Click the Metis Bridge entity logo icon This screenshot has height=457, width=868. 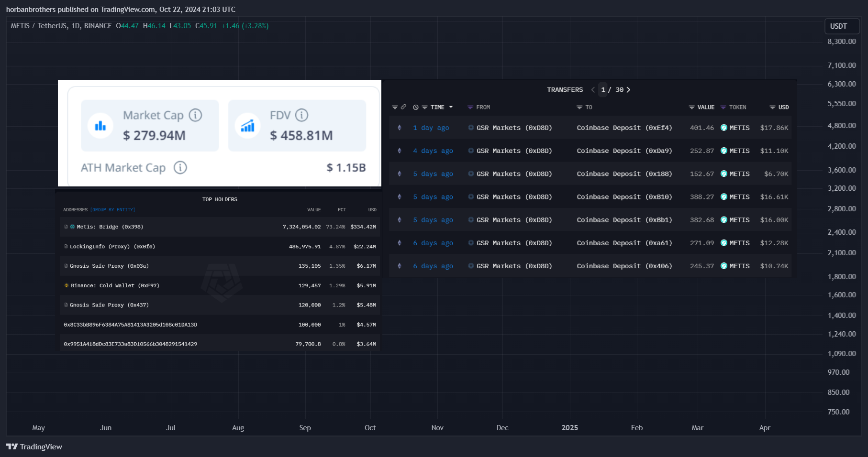pos(72,227)
